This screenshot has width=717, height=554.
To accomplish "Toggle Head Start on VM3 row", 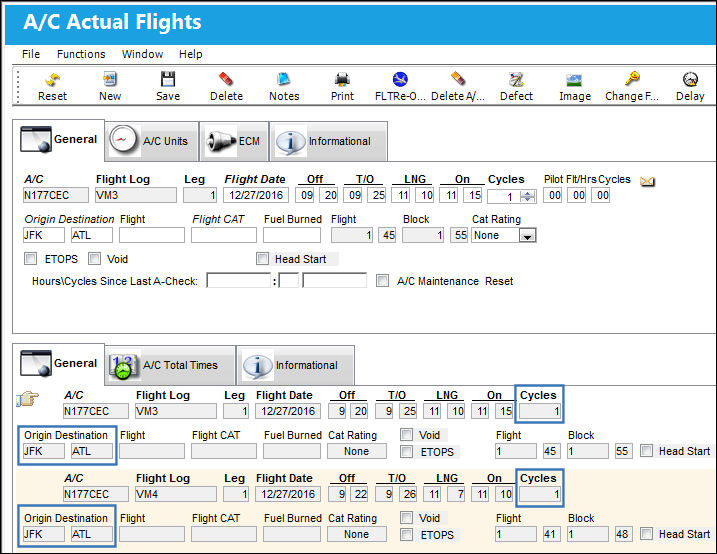I will [x=646, y=451].
